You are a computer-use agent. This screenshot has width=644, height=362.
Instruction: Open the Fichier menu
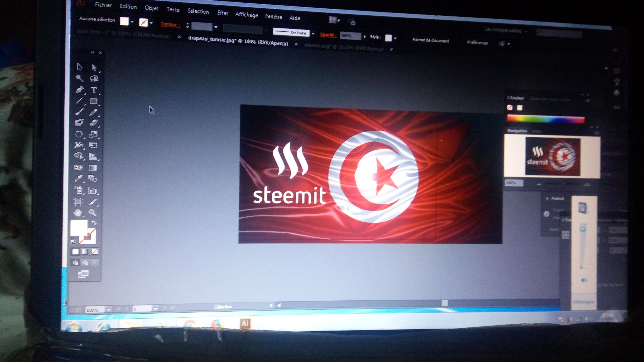103,5
